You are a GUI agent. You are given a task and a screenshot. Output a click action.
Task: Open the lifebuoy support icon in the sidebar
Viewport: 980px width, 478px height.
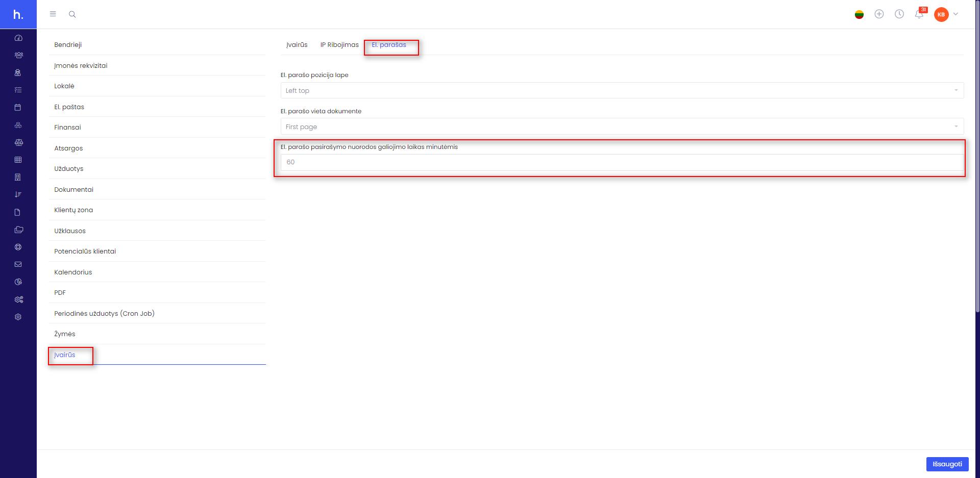[x=18, y=247]
